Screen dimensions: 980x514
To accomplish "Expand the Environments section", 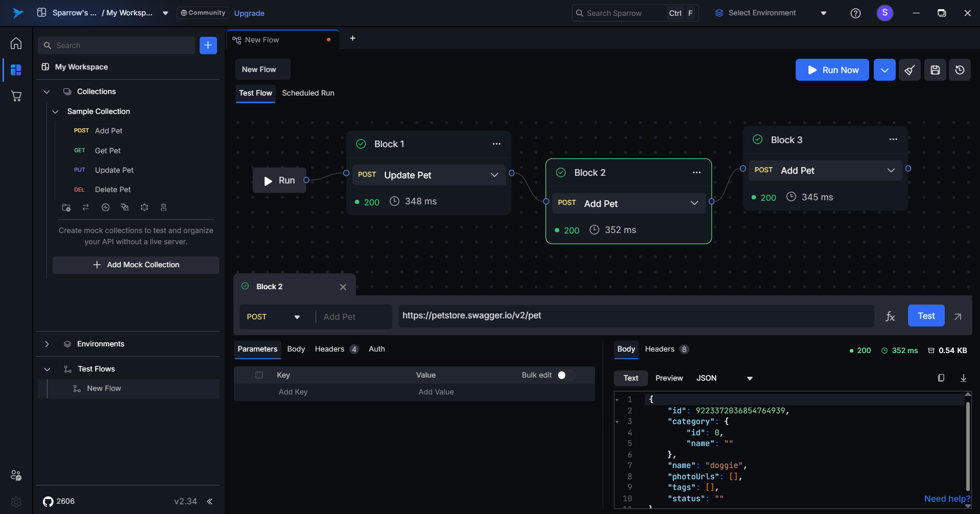I will [x=47, y=344].
